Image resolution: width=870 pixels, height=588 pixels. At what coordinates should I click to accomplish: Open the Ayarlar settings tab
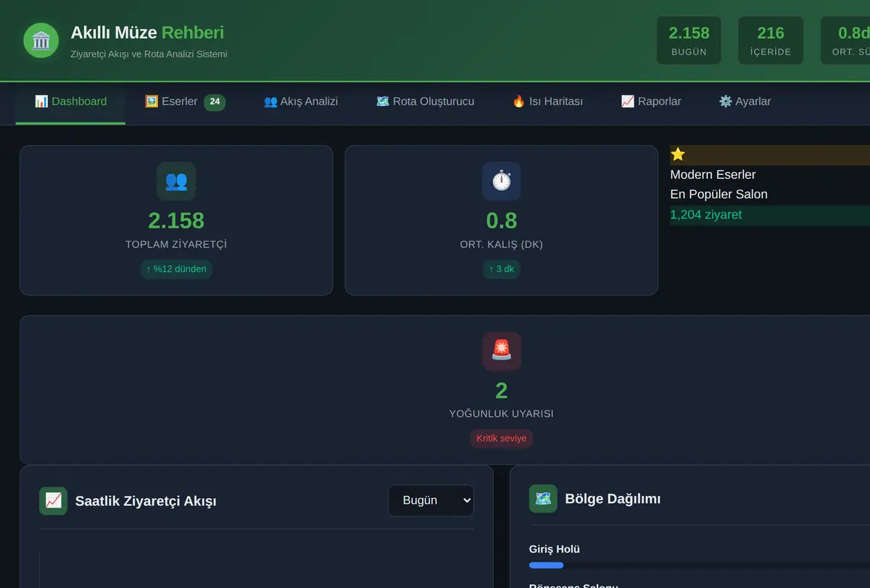[745, 102]
